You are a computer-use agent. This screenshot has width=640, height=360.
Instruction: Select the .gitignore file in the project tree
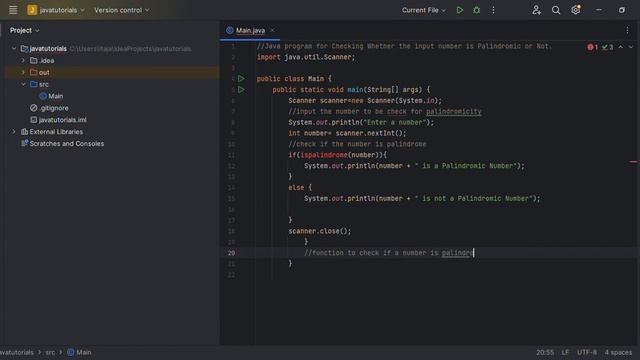[x=49, y=108]
